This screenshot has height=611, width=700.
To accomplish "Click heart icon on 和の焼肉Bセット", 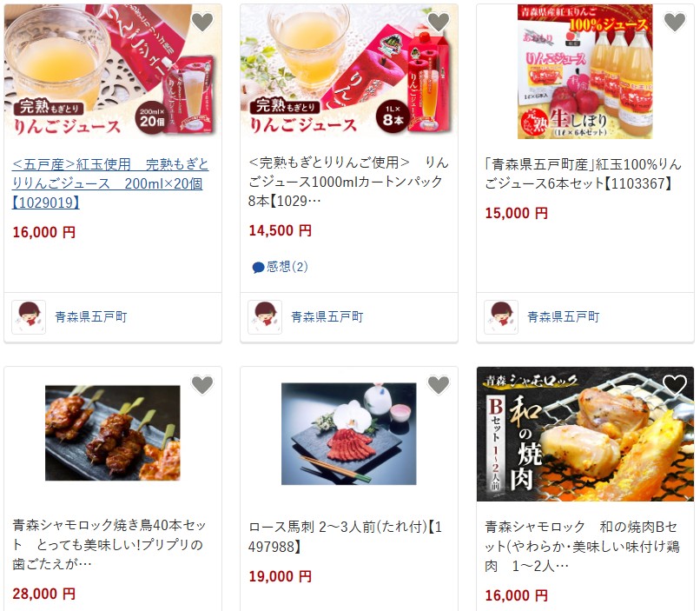I will pyautogui.click(x=675, y=385).
